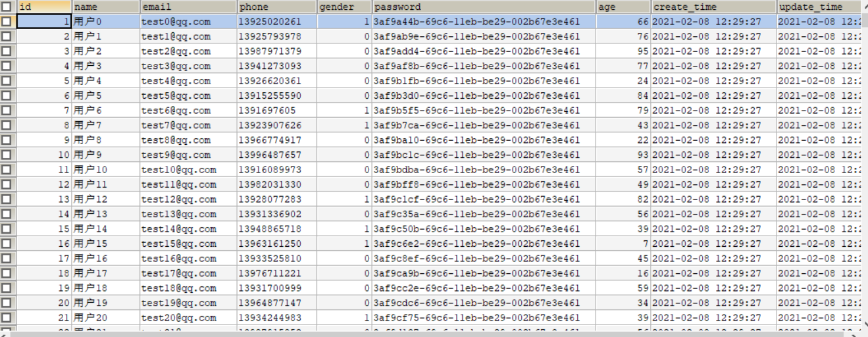Tick the select-all checkbox in header row
Viewport: 868px width, 337px height.
[7, 7]
